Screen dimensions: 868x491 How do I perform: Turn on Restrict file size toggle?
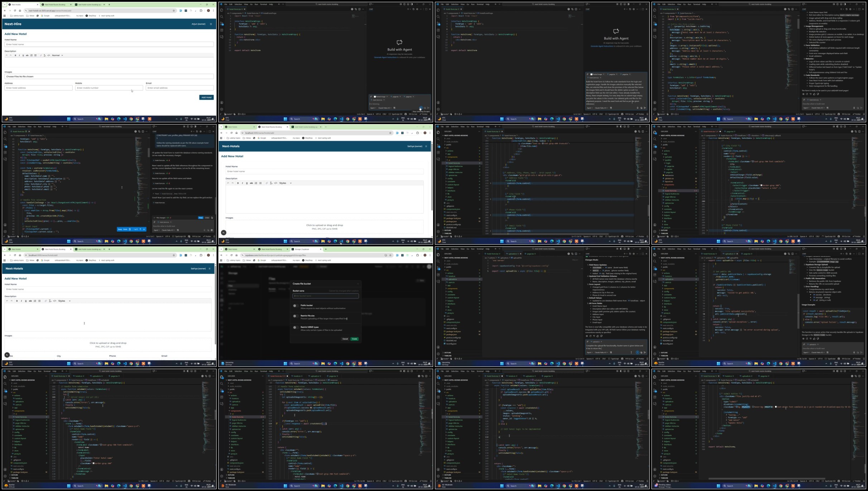pos(295,316)
